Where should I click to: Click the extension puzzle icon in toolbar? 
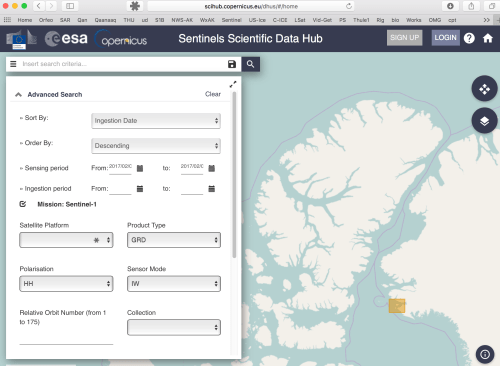coord(135,6)
